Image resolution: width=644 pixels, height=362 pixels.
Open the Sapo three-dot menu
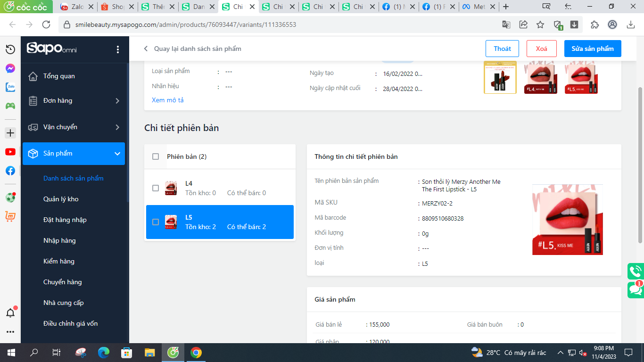tap(118, 49)
